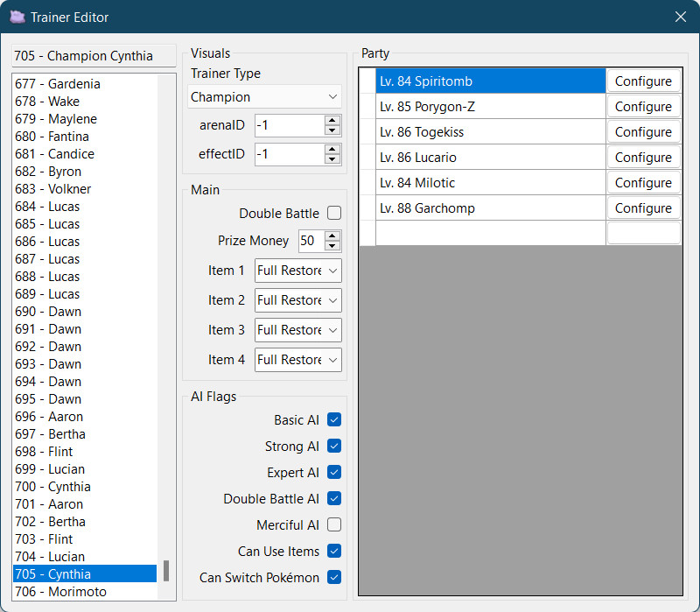
Task: Select the Lv. 86 Lucario party slot
Action: pos(490,157)
